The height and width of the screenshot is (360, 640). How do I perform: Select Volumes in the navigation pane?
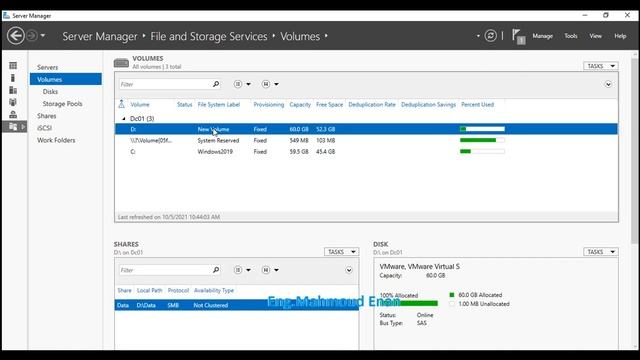tap(65, 79)
